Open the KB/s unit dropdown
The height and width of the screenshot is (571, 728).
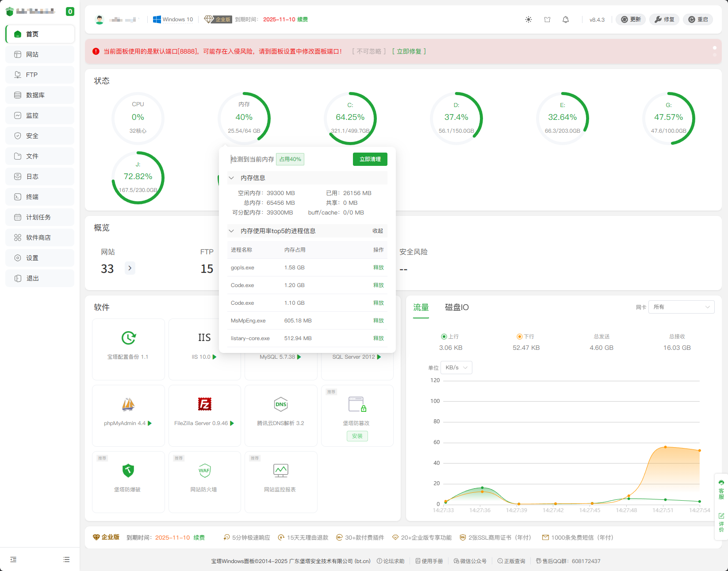[x=456, y=368]
